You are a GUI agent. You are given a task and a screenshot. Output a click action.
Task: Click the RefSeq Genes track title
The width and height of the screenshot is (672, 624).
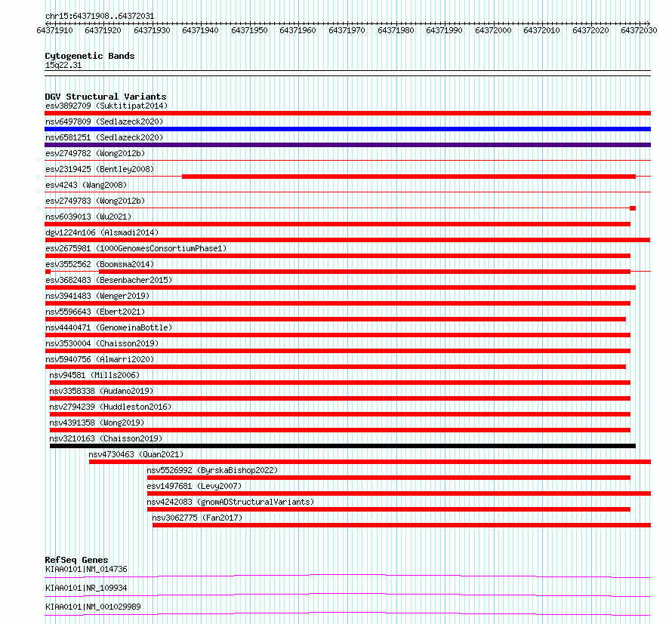tap(76, 560)
